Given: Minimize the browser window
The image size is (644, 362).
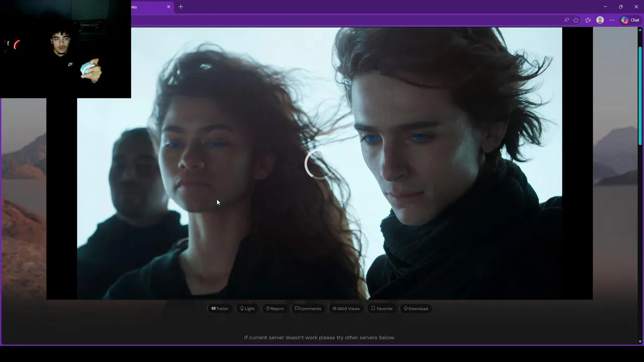Looking at the screenshot, I should tap(605, 7).
